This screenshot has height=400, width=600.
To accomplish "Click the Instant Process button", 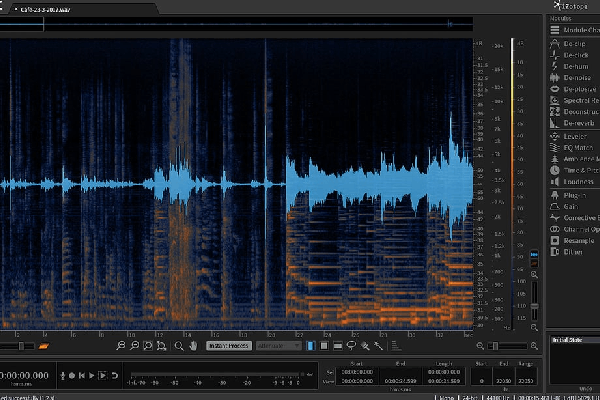I will pos(229,346).
